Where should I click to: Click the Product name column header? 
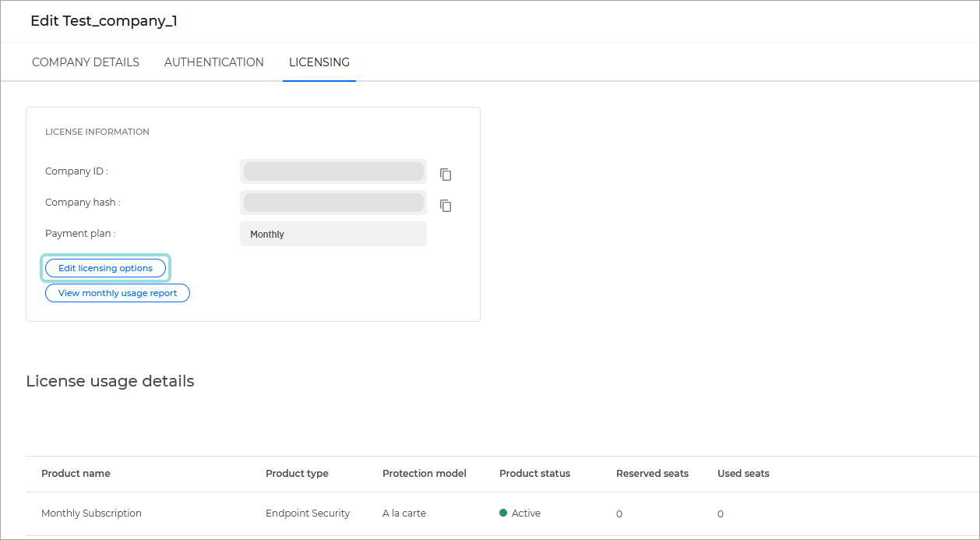[76, 473]
